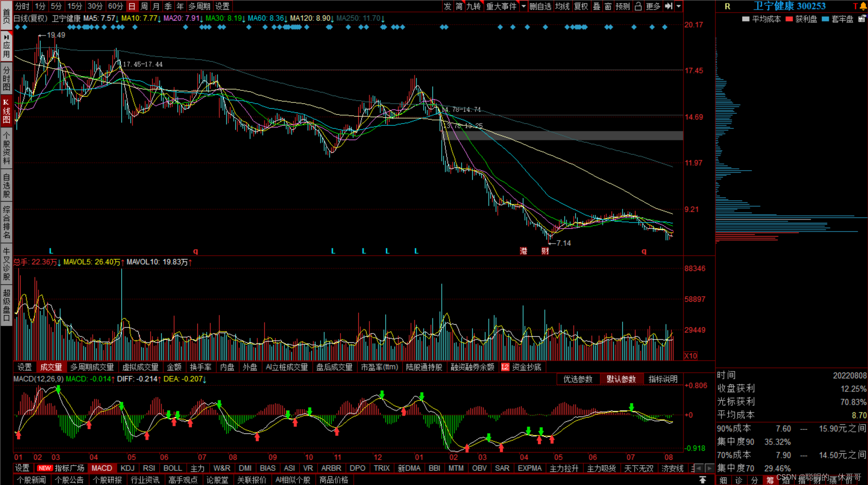Open the dropdown arrow after jump-to-end icon

point(679,6)
